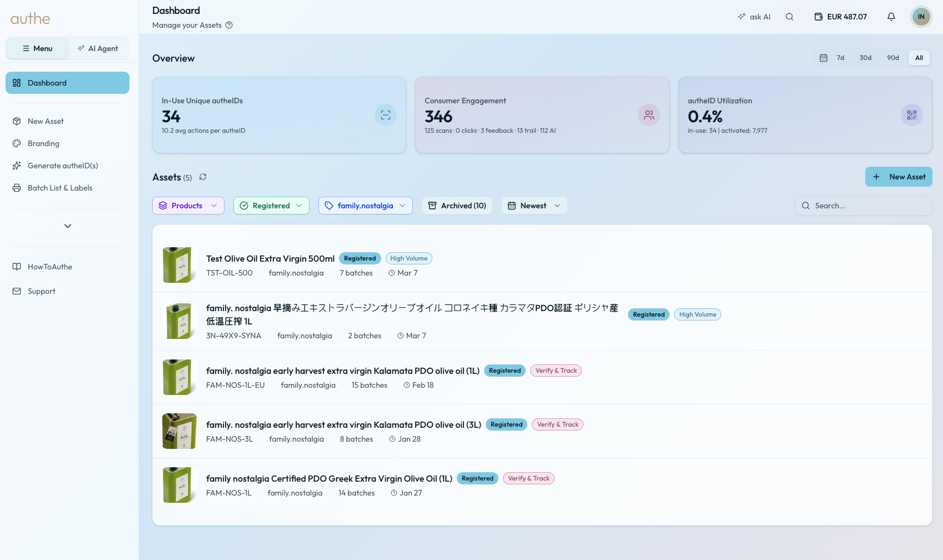943x560 pixels.
Task: Open Batch List & Labels
Action: click(67, 188)
